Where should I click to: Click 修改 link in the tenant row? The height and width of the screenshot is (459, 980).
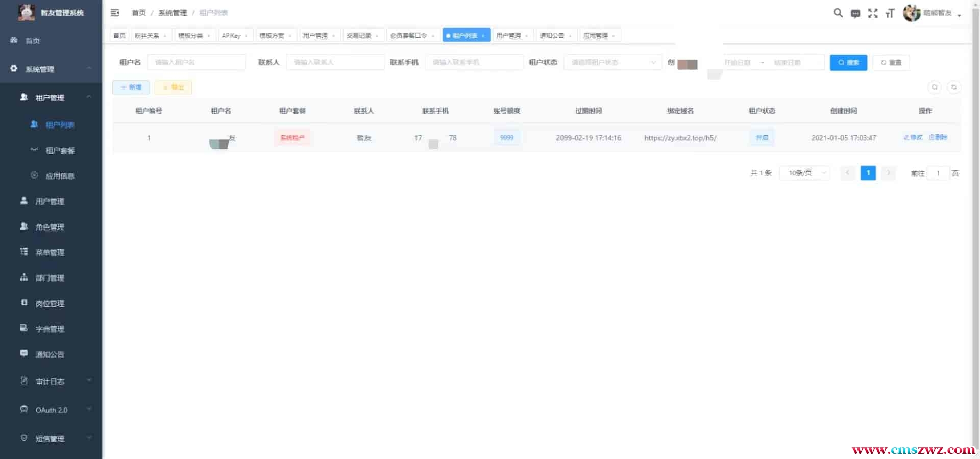pos(913,138)
